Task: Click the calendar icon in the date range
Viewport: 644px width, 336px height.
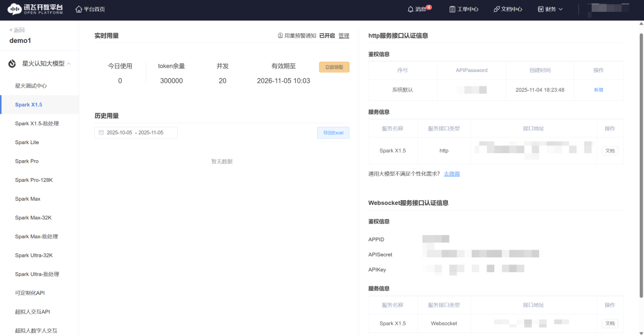Action: [x=101, y=132]
